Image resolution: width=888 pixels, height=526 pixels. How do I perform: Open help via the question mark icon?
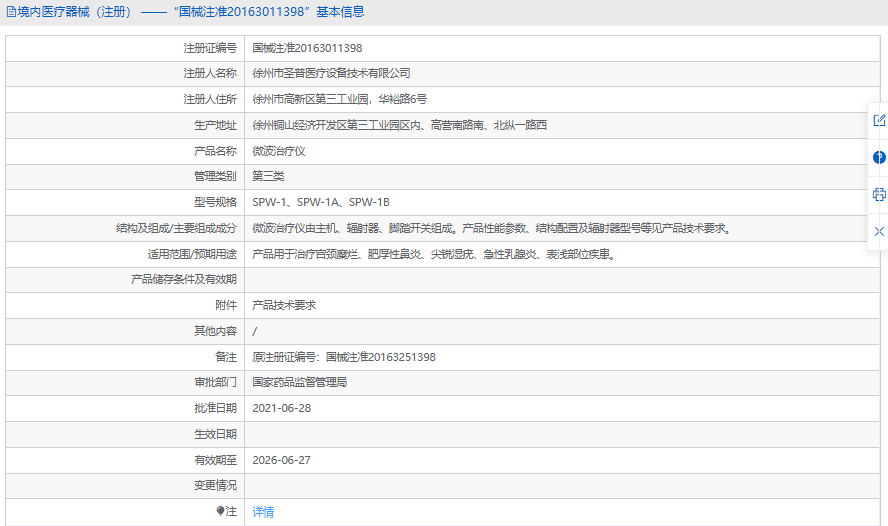(x=879, y=157)
